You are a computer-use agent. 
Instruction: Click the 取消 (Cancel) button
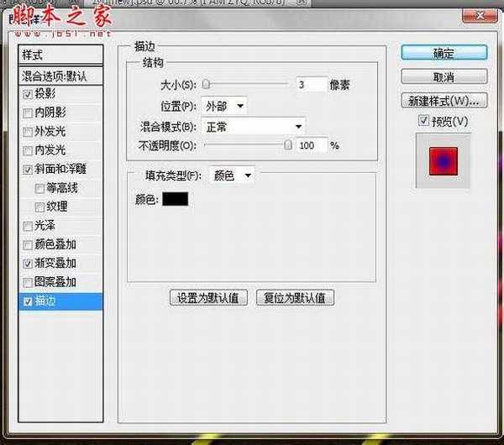click(444, 77)
